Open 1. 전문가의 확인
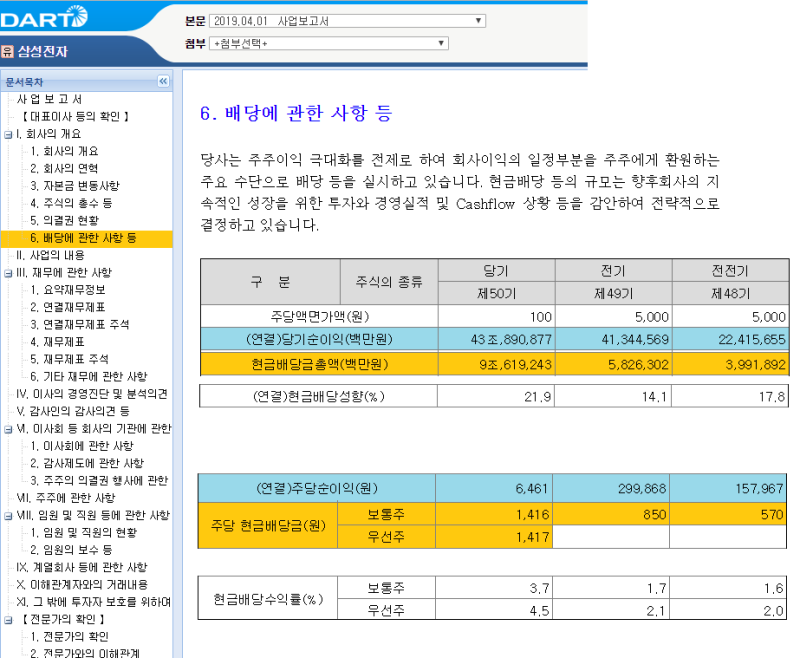This screenshot has height=658, width=800. point(69,637)
